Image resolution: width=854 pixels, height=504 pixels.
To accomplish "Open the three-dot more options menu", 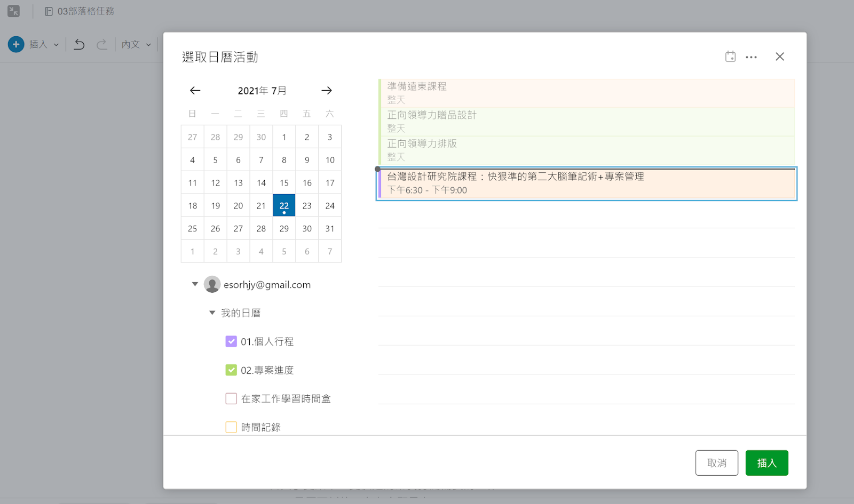I will pos(752,57).
